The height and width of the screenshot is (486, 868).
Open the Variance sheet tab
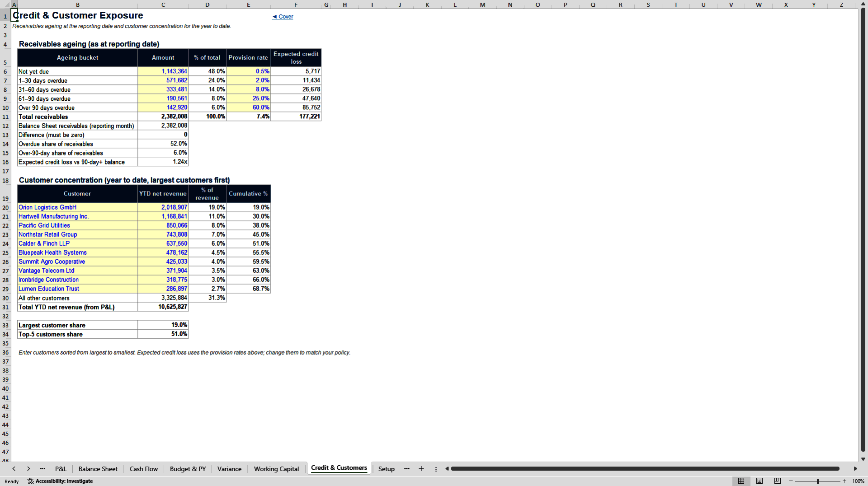point(229,469)
